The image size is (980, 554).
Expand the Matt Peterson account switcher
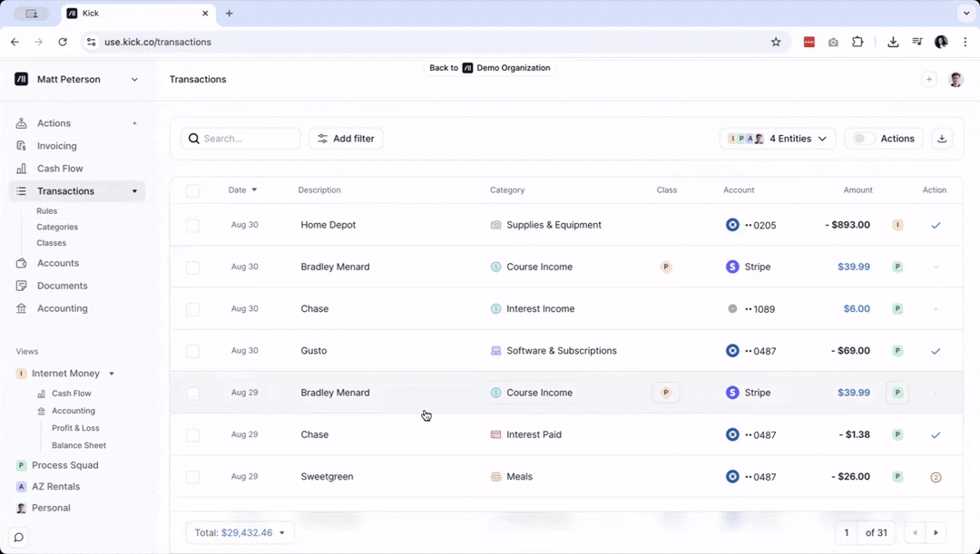[x=134, y=80]
